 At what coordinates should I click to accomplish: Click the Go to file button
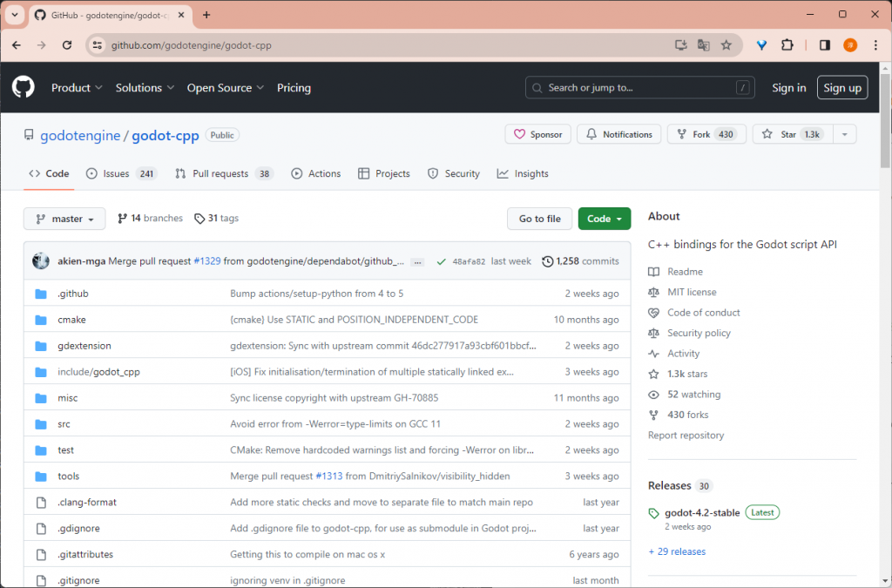click(x=539, y=219)
